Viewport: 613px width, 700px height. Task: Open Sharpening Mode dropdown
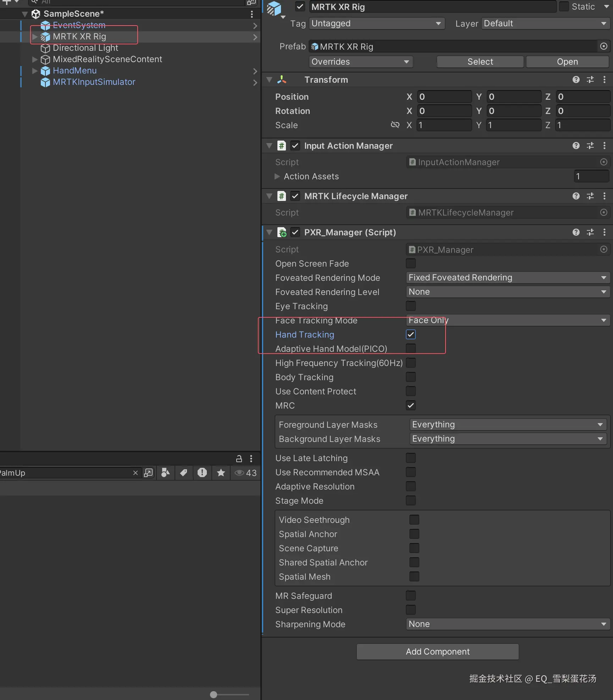(x=508, y=624)
